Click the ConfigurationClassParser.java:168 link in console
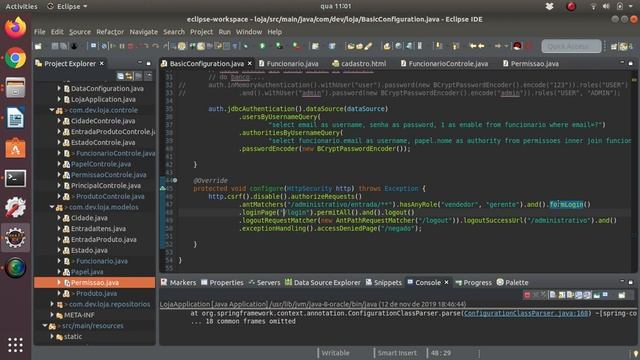The width and height of the screenshot is (640, 360). point(526,313)
